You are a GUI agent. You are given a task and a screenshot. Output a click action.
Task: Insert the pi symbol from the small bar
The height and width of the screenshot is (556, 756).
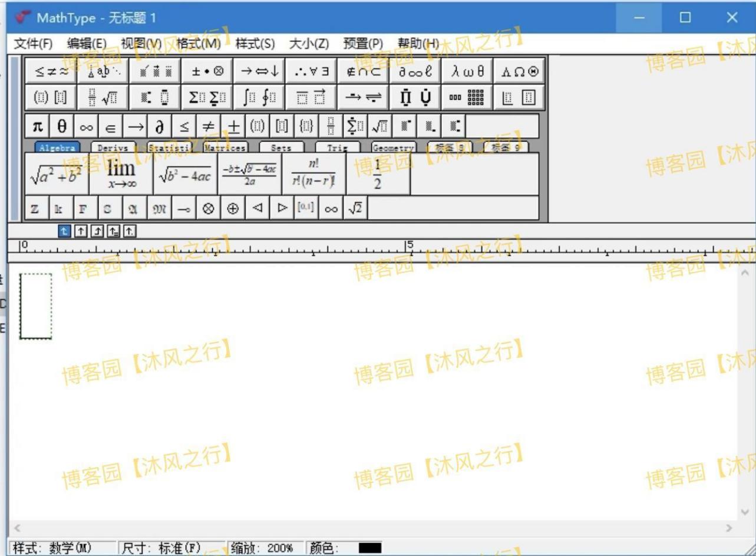(38, 126)
